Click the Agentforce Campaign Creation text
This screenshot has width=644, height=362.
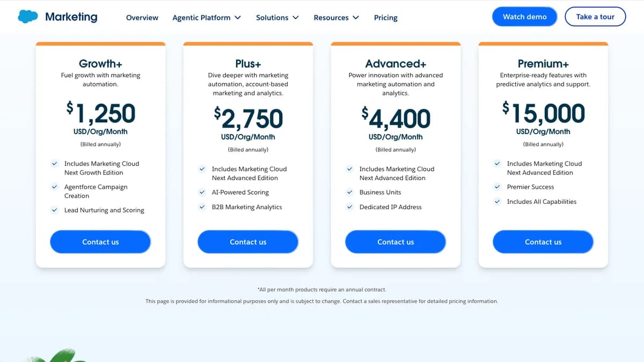click(96, 191)
